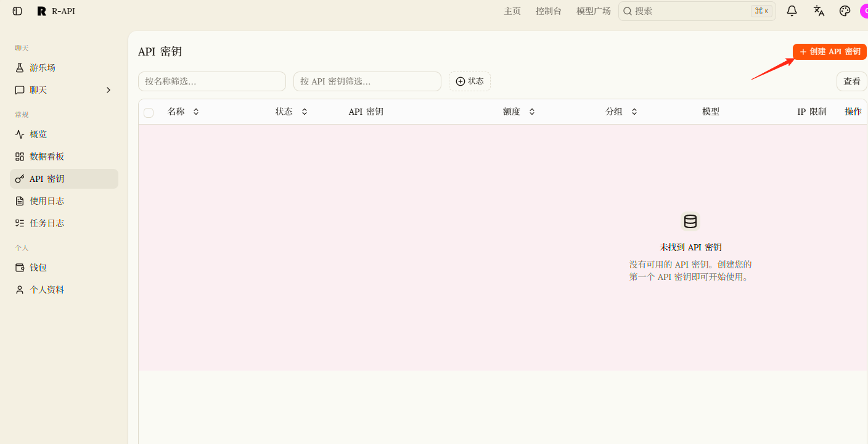868x444 pixels.
Task: Focus the 按 API 密钥筛选 input
Action: point(367,81)
